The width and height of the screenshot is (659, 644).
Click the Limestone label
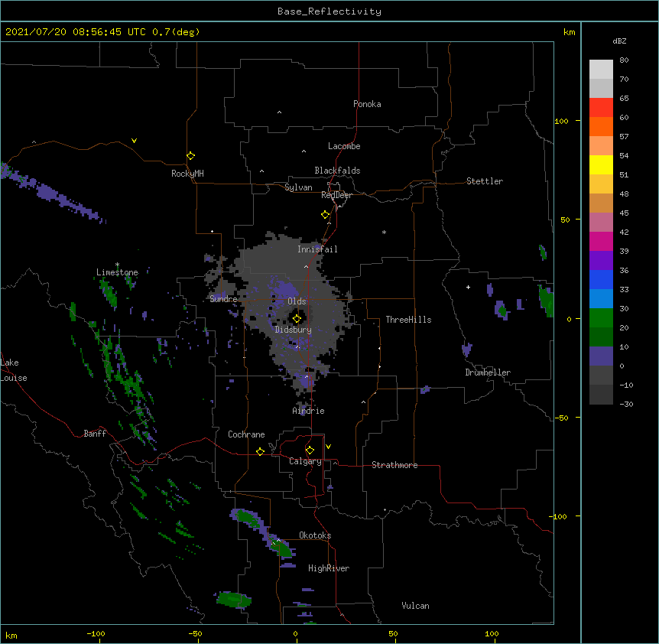pos(117,272)
